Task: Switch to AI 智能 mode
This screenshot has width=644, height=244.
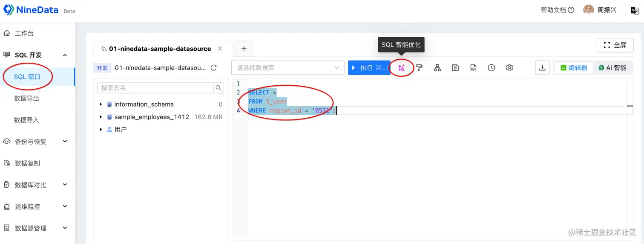Action: point(612,68)
